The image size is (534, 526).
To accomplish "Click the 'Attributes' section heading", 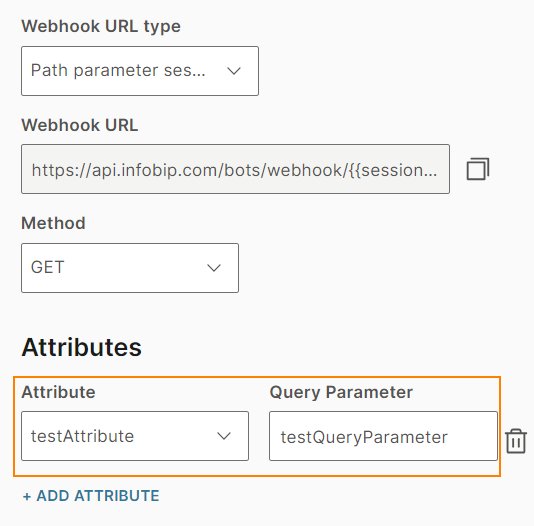I will click(81, 348).
